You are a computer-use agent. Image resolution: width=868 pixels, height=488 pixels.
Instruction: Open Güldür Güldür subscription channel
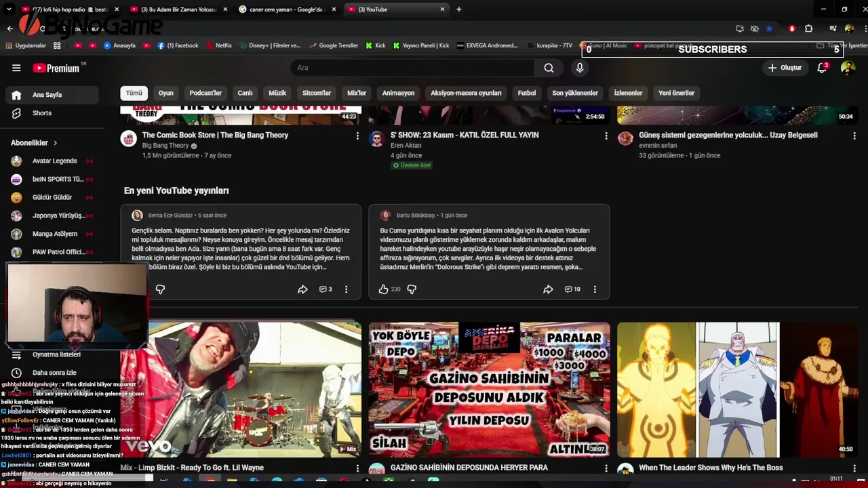coord(51,197)
